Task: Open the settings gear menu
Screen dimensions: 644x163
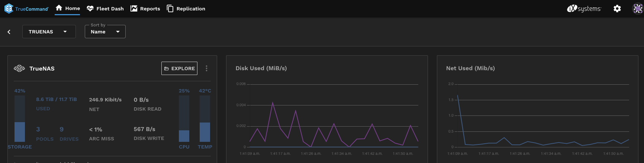Action: pos(617,9)
